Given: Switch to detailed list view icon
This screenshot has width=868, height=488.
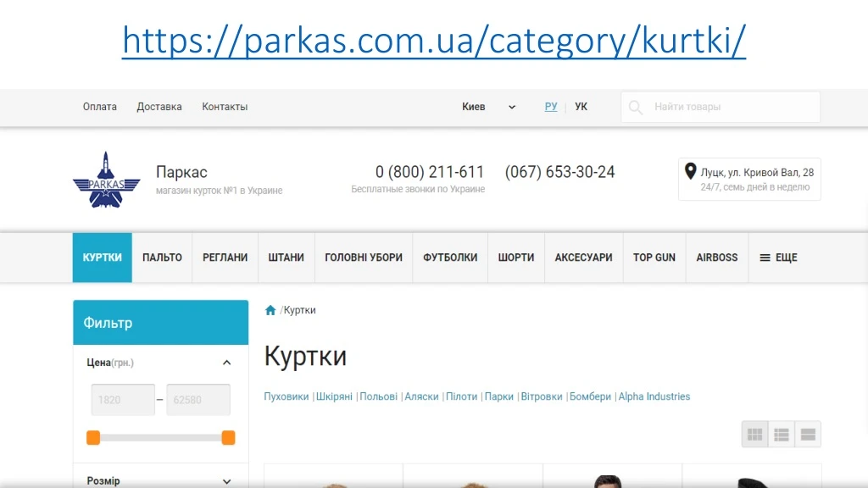Looking at the screenshot, I should coord(781,435).
